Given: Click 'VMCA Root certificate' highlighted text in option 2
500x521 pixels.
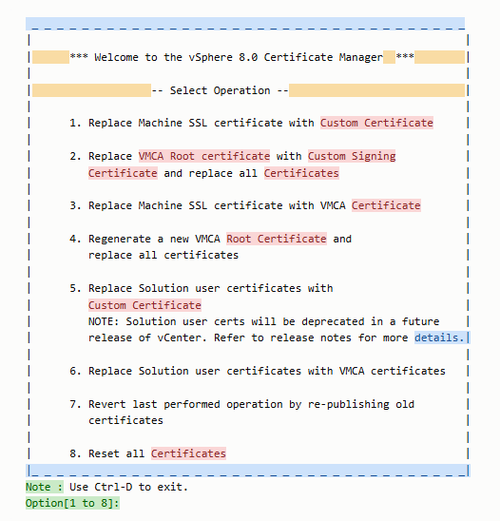Looking at the screenshot, I should (204, 156).
